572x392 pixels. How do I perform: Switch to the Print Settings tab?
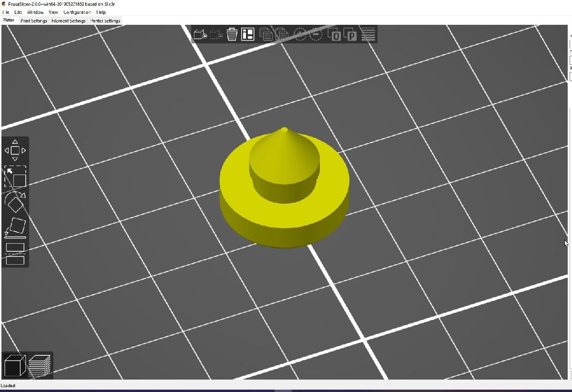(34, 21)
